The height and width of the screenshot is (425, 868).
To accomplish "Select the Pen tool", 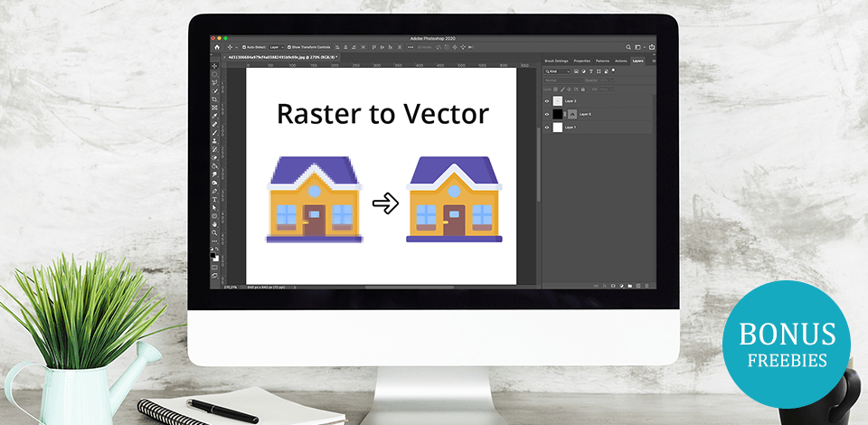I will point(215,191).
